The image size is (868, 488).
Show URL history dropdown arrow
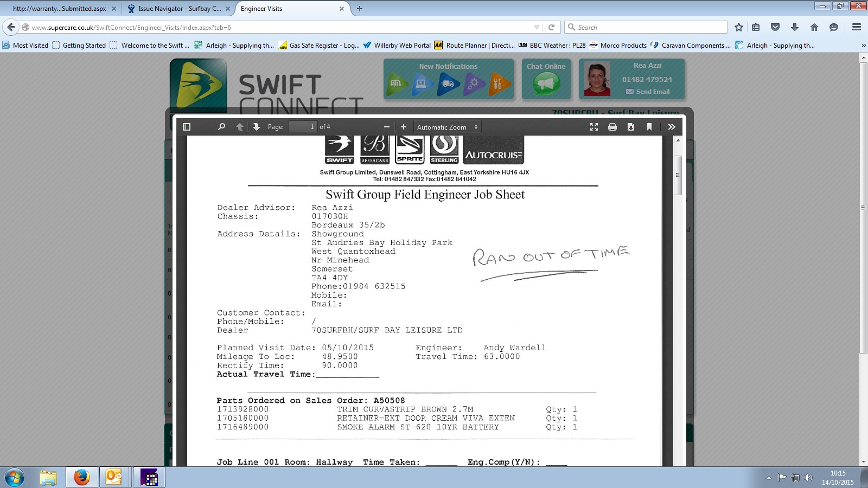tap(537, 27)
